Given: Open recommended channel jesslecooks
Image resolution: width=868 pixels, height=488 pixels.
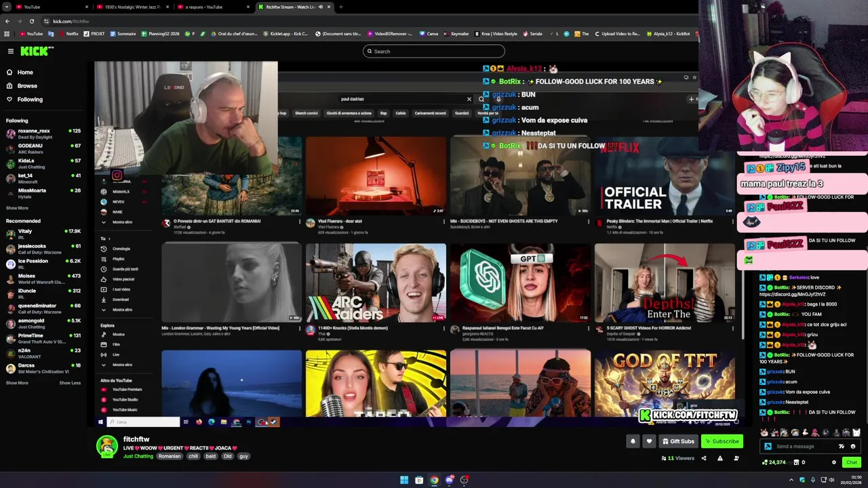Looking at the screenshot, I should [43, 249].
